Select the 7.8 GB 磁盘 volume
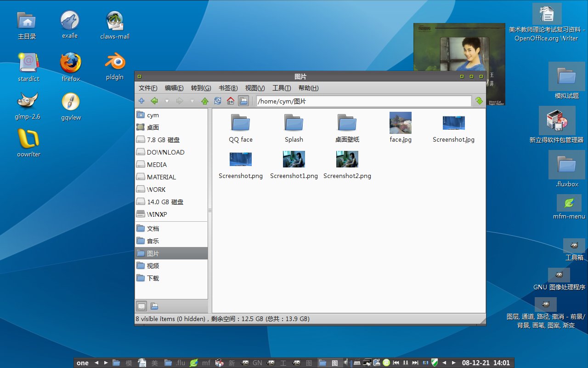Viewport: 588px width, 368px height. tap(171, 140)
